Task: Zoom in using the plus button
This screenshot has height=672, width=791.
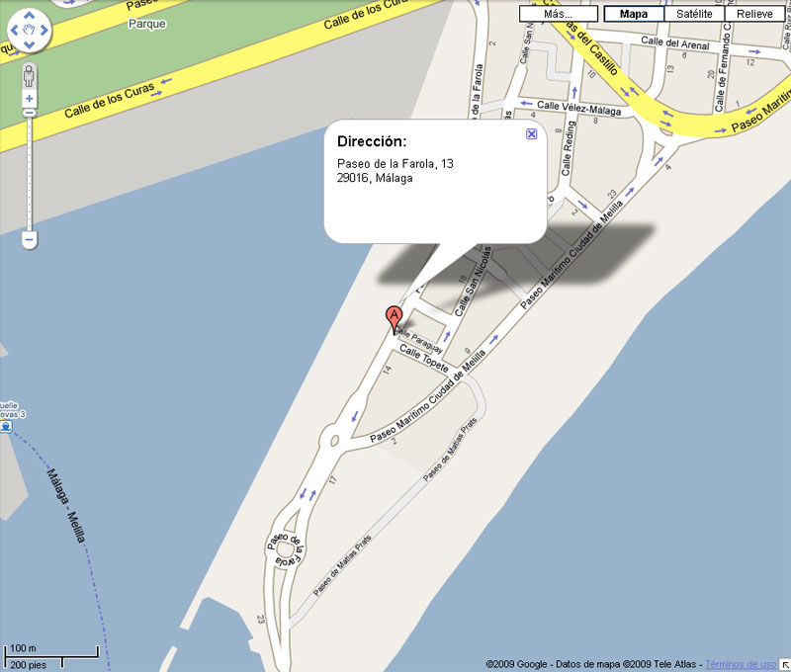Action: pyautogui.click(x=30, y=99)
